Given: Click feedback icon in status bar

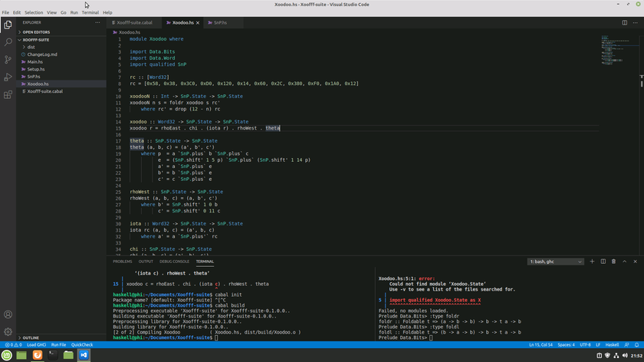Looking at the screenshot, I should click(x=626, y=344).
